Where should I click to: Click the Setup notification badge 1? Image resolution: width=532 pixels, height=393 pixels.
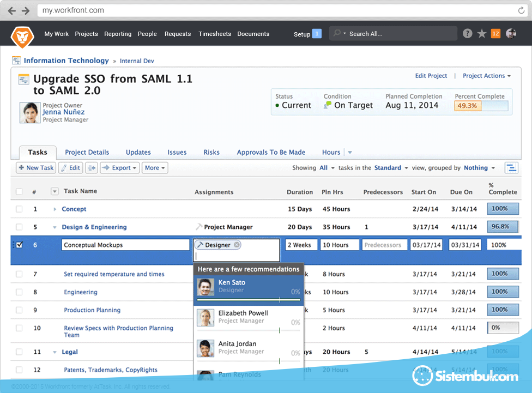point(317,34)
